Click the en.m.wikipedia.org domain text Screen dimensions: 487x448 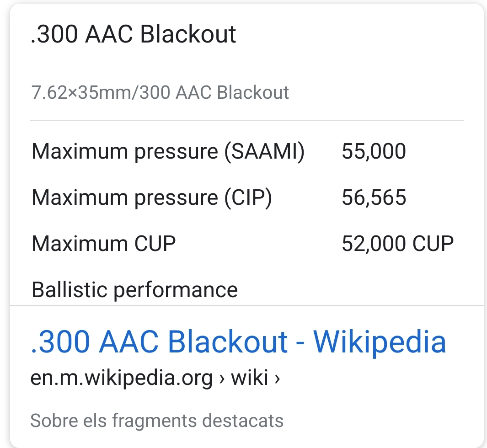pos(121,378)
